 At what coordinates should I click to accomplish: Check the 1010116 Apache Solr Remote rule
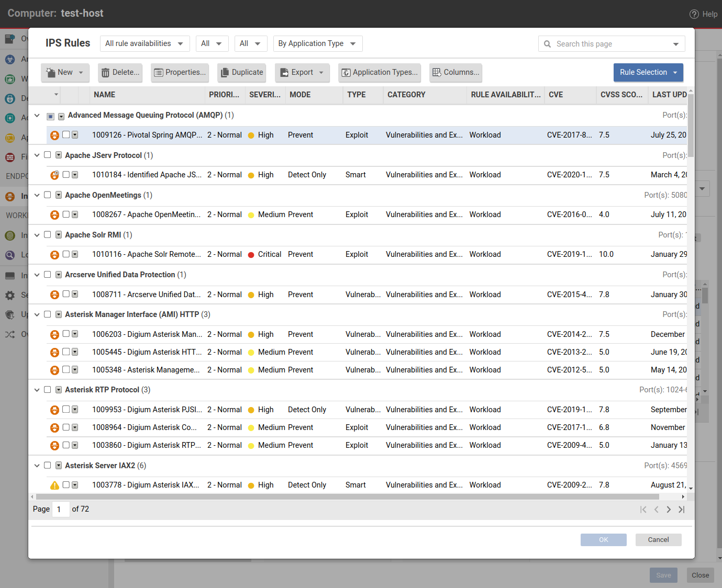click(x=66, y=254)
